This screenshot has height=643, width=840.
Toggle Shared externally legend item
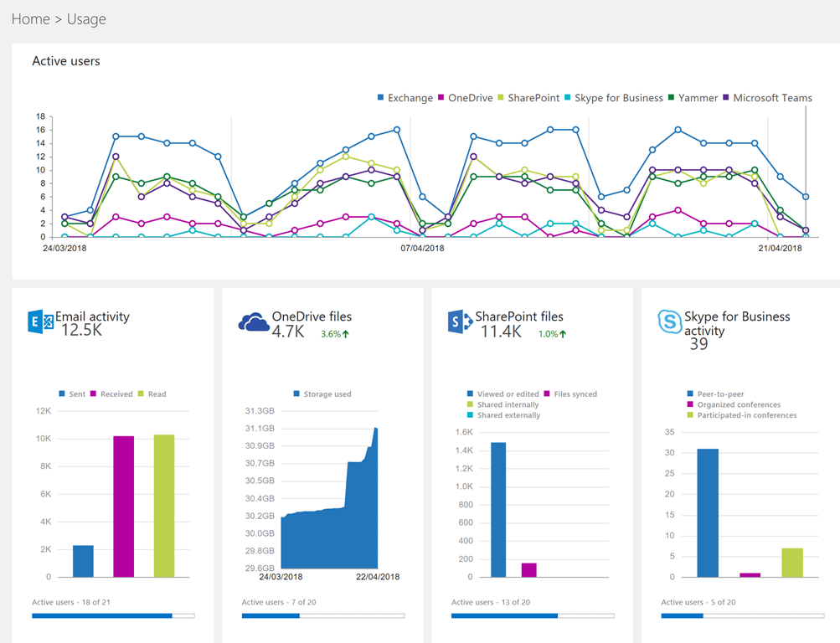(503, 415)
